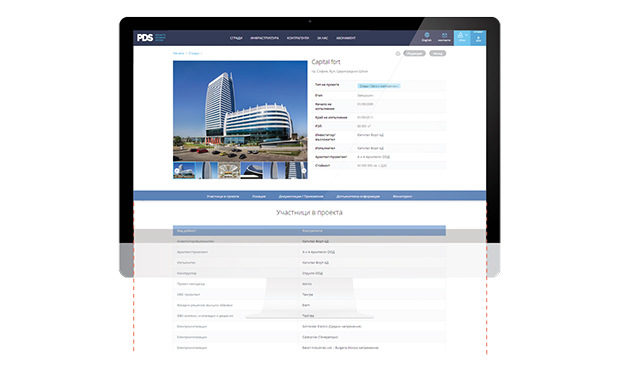Image resolution: width=620 pixels, height=370 pixels.
Task: Click the rightmost blue header icon
Action: [x=478, y=38]
